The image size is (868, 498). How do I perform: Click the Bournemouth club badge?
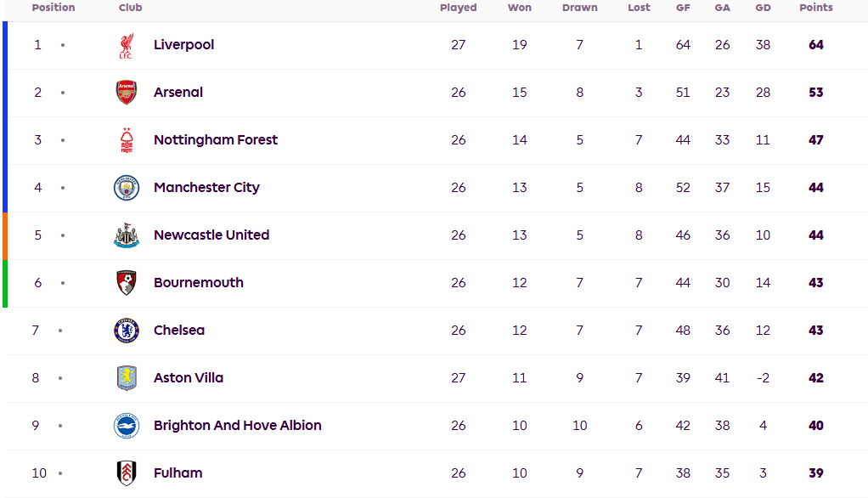point(126,283)
